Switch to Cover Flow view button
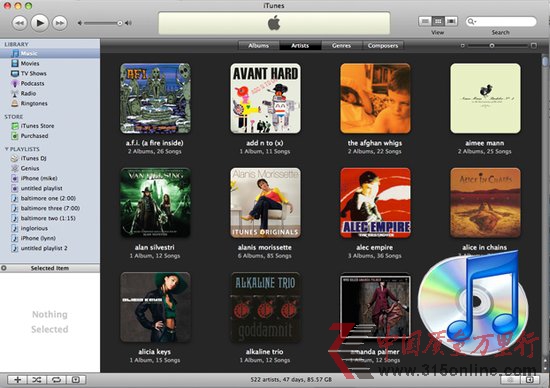 [x=451, y=21]
